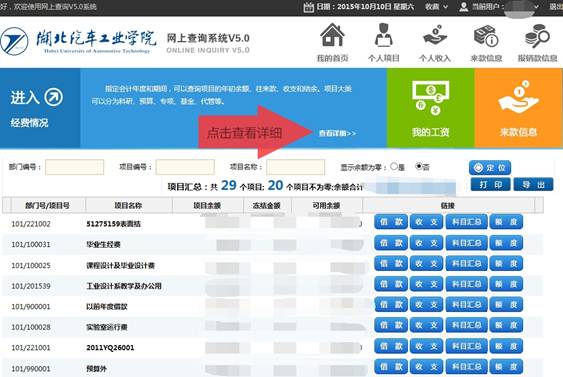Click the school logo emblem

click(14, 41)
